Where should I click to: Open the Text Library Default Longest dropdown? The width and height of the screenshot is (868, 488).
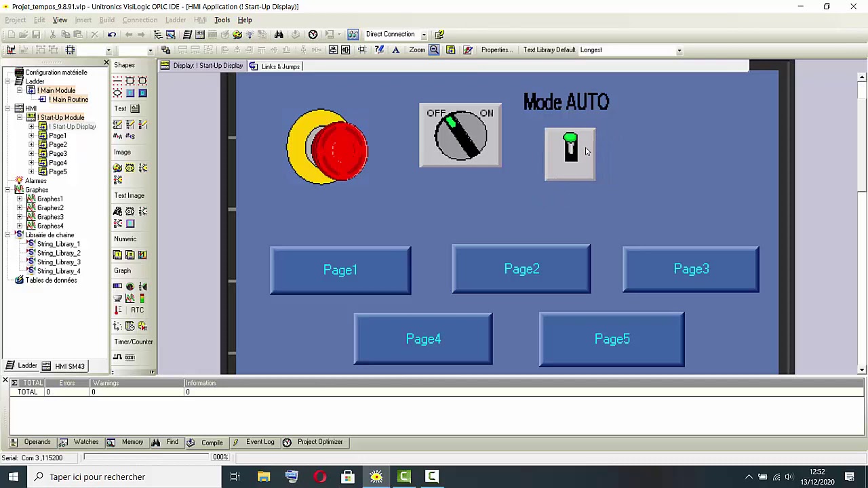tap(679, 50)
